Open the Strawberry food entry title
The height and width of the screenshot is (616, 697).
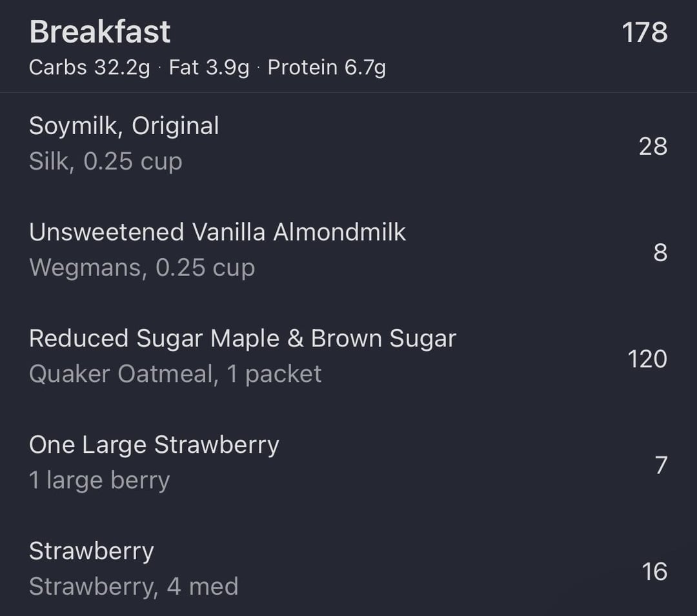pos(92,551)
